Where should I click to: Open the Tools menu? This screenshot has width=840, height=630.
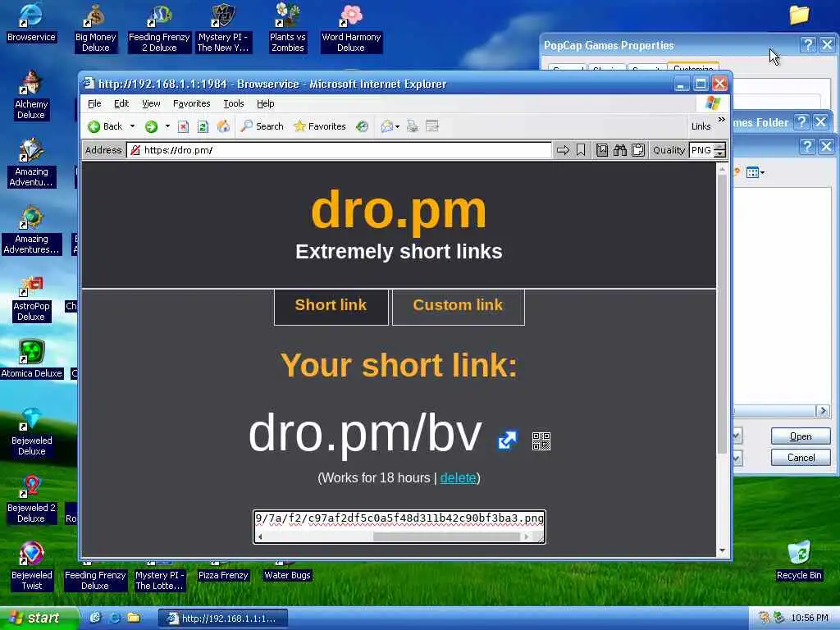pos(234,103)
